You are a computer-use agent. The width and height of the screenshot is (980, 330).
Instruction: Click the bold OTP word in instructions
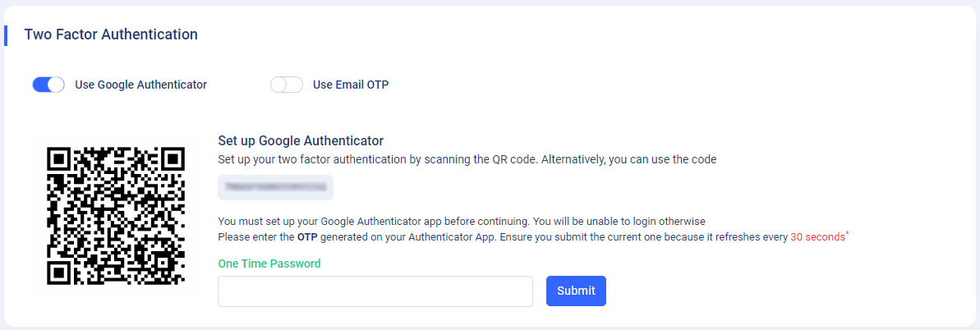[x=307, y=237]
